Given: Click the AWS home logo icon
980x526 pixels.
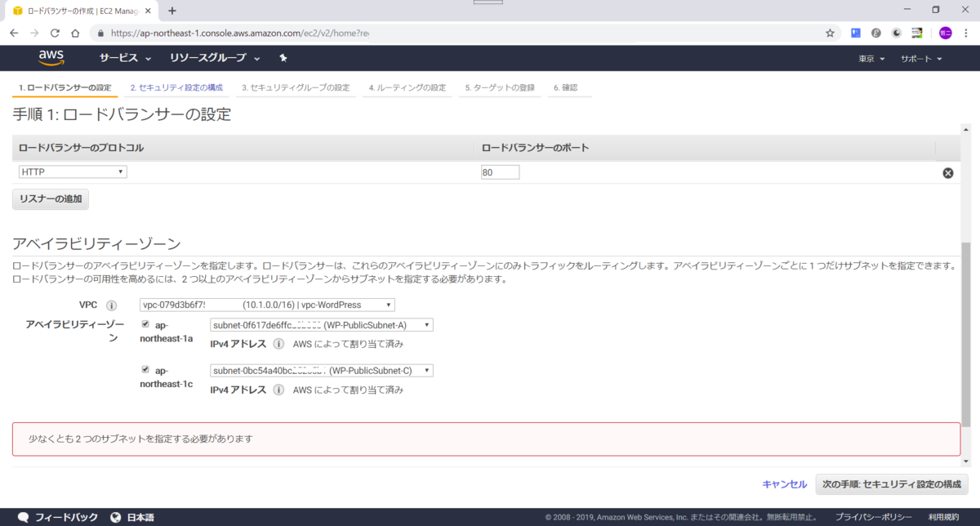Looking at the screenshot, I should click(52, 57).
